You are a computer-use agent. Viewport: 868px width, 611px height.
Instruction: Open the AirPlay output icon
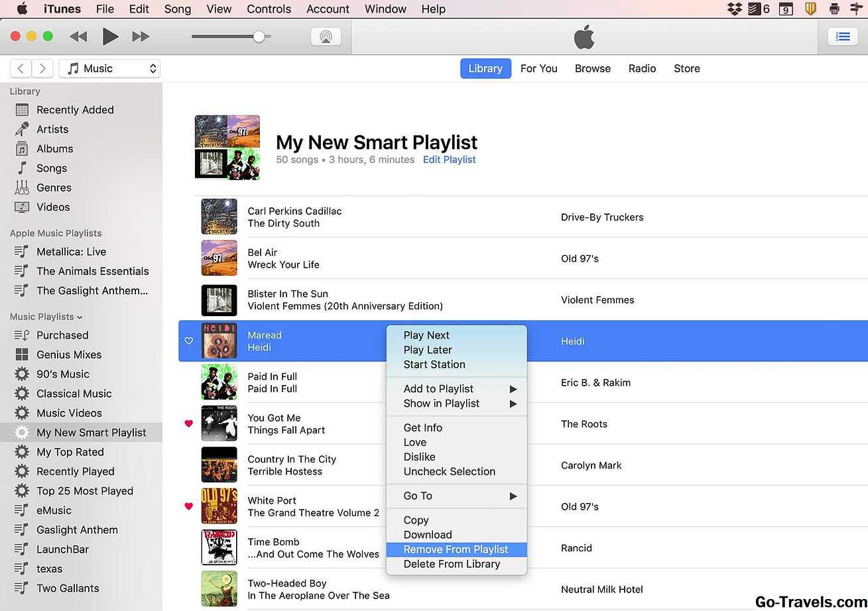pyautogui.click(x=326, y=36)
